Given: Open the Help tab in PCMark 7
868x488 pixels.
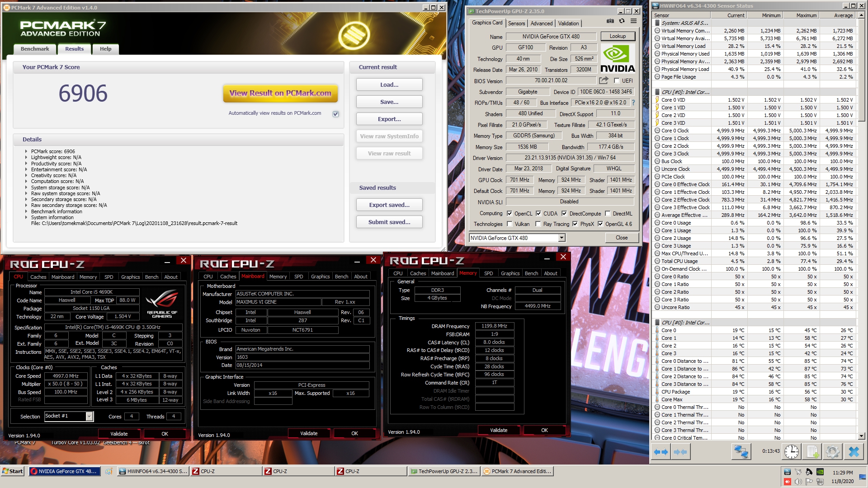Looking at the screenshot, I should [x=106, y=49].
